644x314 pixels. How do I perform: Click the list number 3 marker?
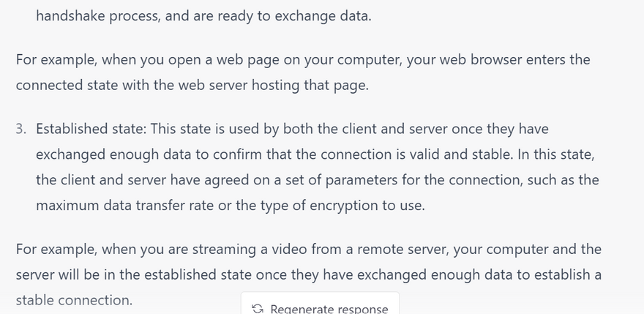point(20,129)
